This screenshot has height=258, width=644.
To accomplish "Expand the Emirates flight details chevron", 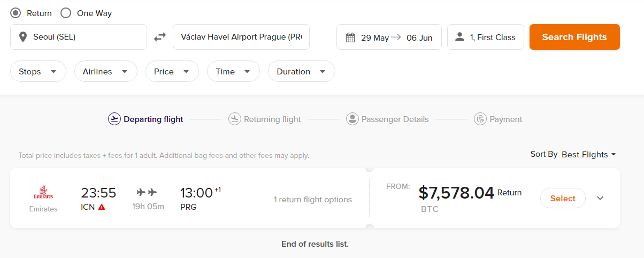I will [x=600, y=198].
